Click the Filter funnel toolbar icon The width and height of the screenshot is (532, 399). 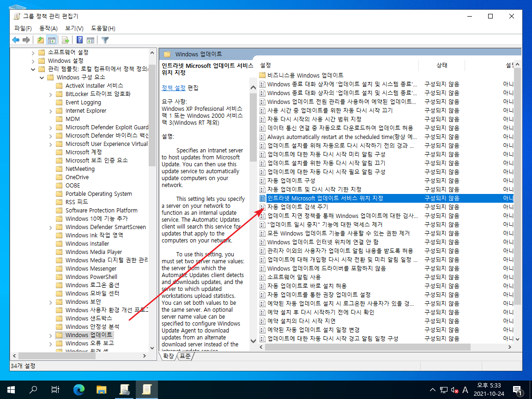pos(105,40)
